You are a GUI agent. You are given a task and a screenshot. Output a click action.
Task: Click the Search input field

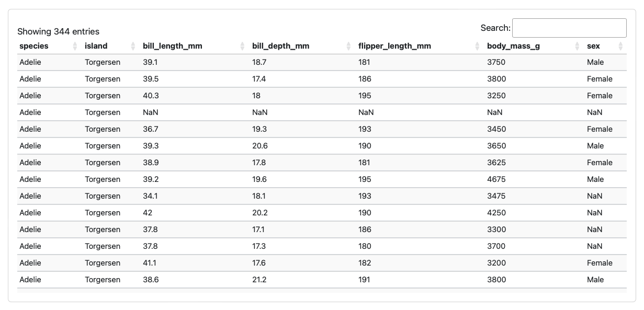tap(570, 27)
